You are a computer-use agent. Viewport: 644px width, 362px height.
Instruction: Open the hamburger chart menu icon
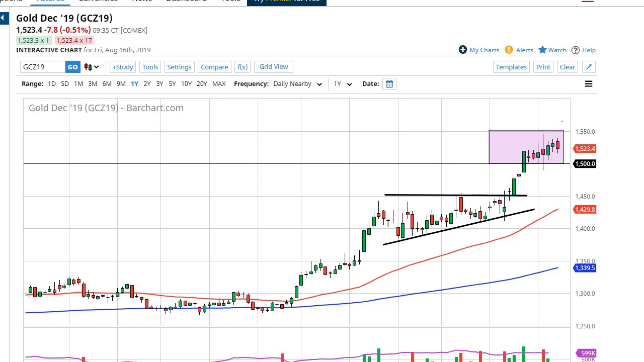(588, 84)
